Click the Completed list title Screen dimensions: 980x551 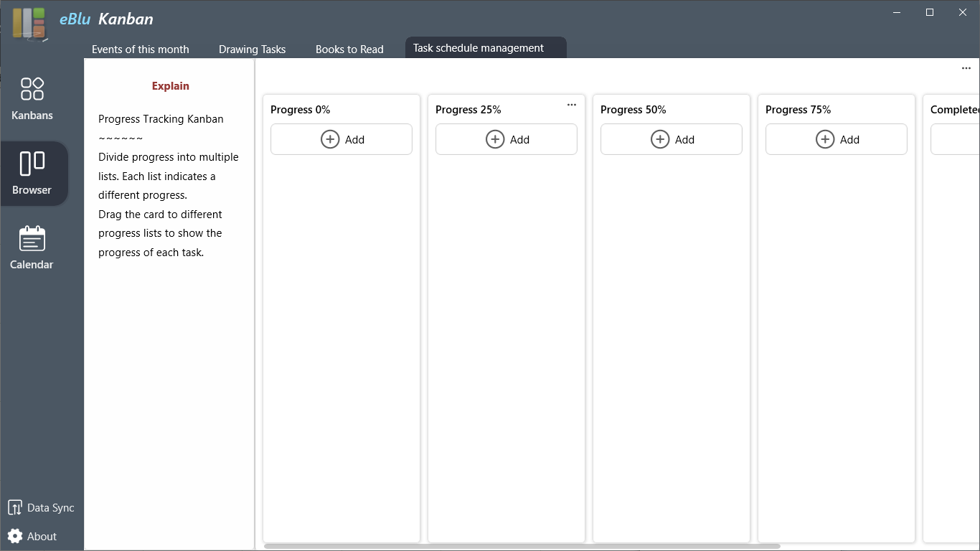(954, 110)
